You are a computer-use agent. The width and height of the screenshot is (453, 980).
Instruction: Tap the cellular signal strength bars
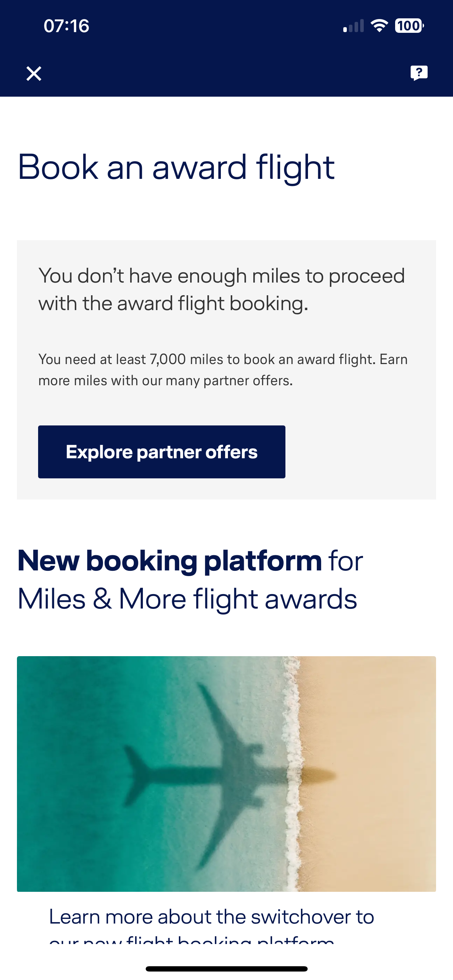pos(354,26)
